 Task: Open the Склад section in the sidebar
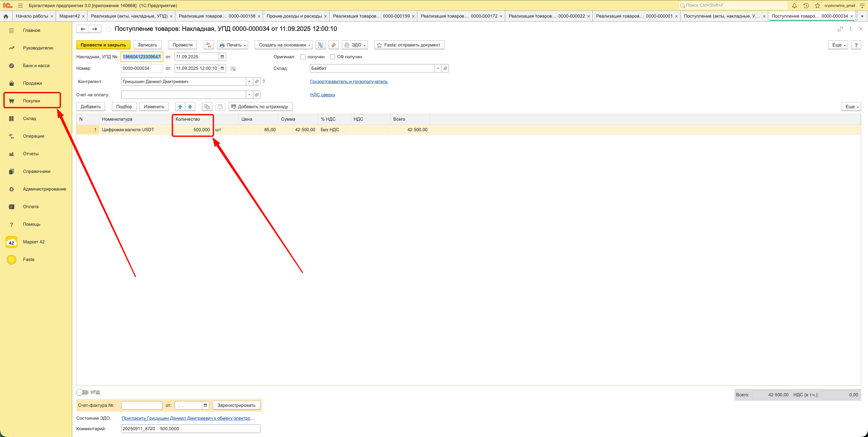click(x=29, y=118)
